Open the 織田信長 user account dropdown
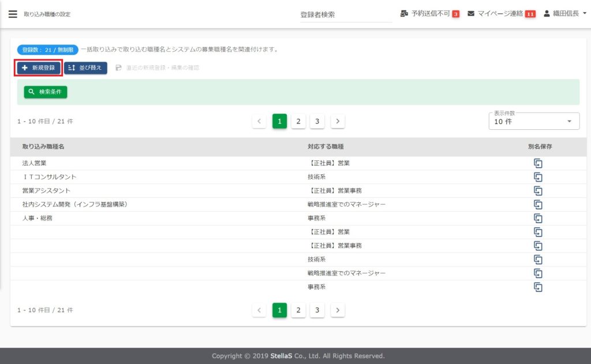 point(565,14)
